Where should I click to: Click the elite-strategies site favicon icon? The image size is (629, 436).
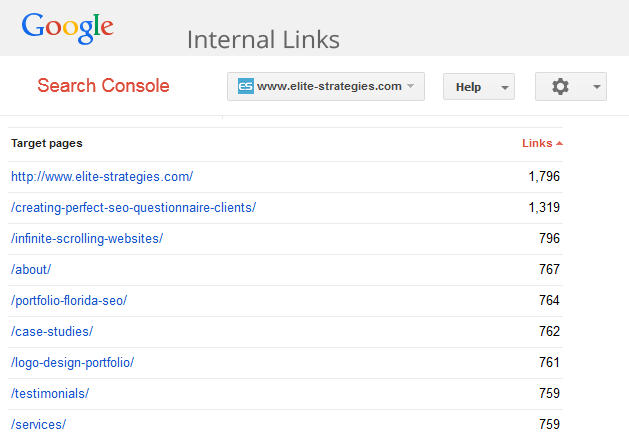245,87
